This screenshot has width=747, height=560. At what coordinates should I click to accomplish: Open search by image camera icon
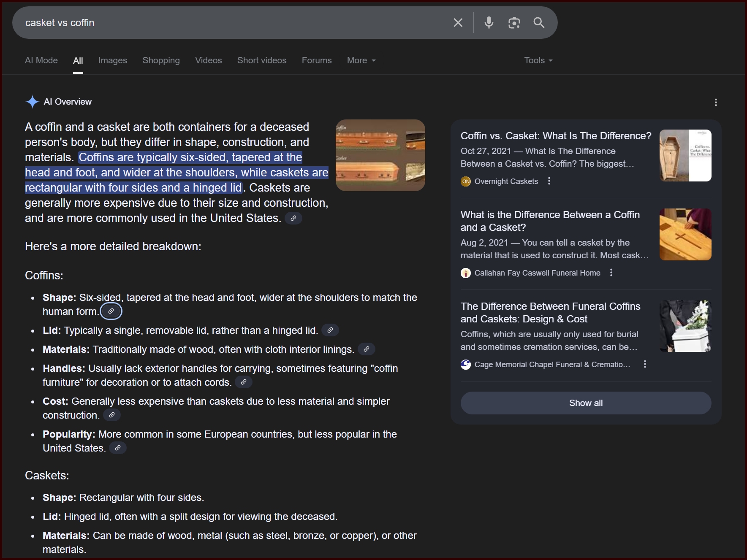[x=513, y=23]
